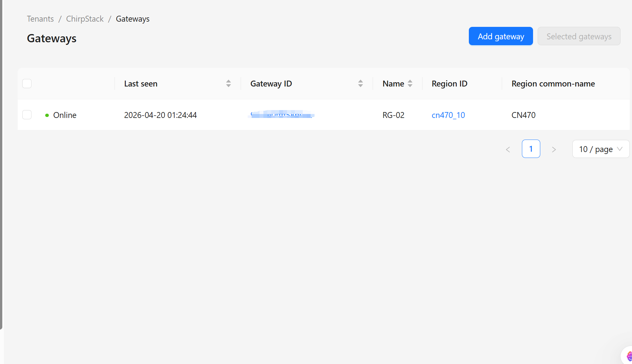Viewport: 632px width, 364px height.
Task: Go to previous page arrow
Action: 508,149
